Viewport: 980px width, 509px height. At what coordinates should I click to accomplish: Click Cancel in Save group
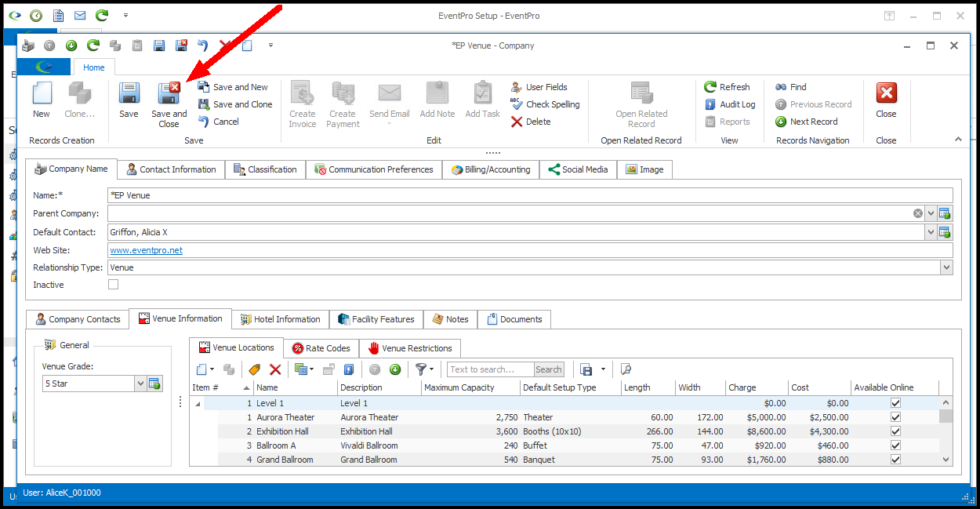pyautogui.click(x=219, y=122)
